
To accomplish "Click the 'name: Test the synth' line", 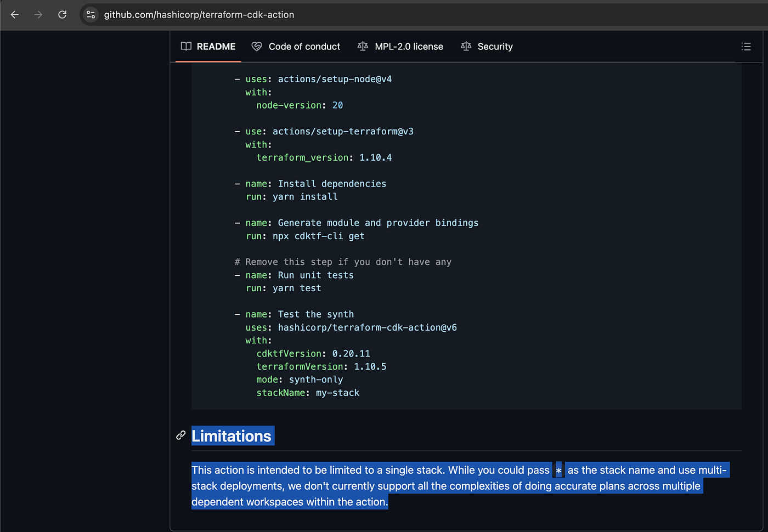I will click(294, 314).
